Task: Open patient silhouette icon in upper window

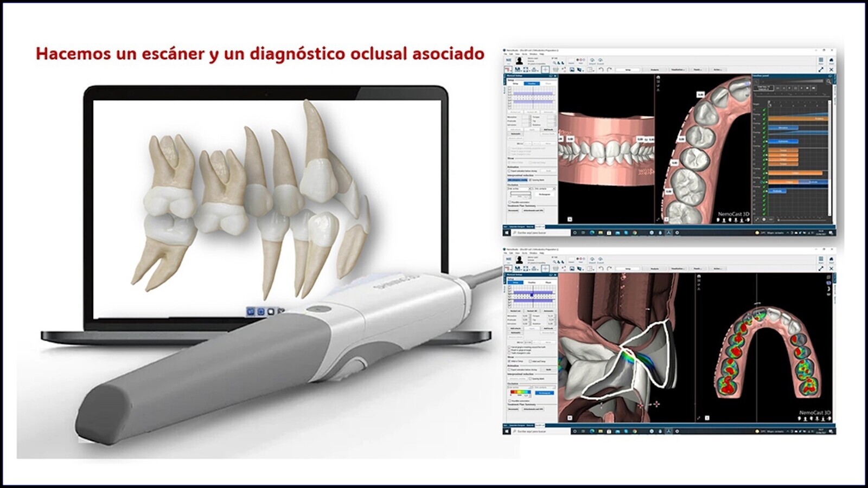Action: pyautogui.click(x=519, y=61)
